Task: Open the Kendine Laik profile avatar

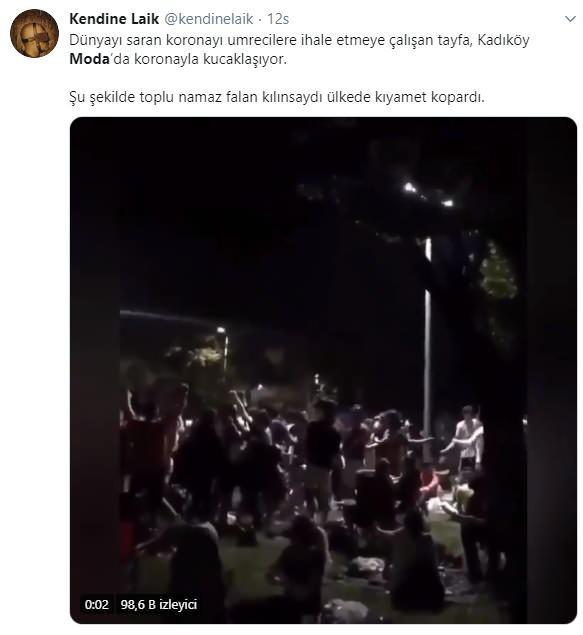Action: point(34,34)
